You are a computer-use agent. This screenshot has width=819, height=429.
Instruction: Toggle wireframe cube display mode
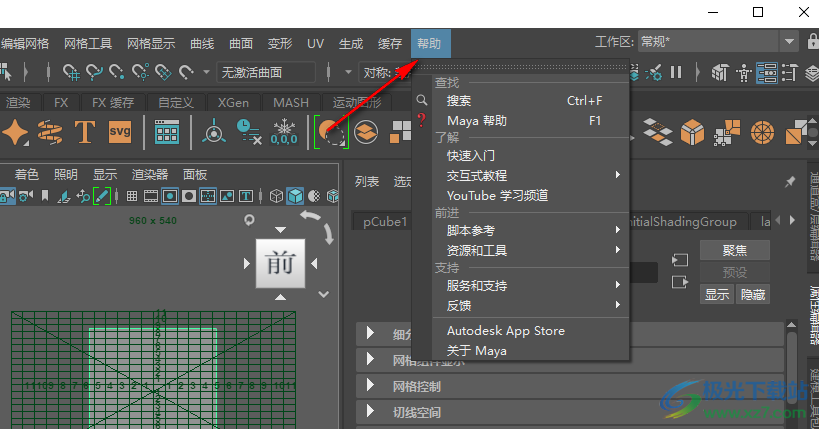[276, 196]
